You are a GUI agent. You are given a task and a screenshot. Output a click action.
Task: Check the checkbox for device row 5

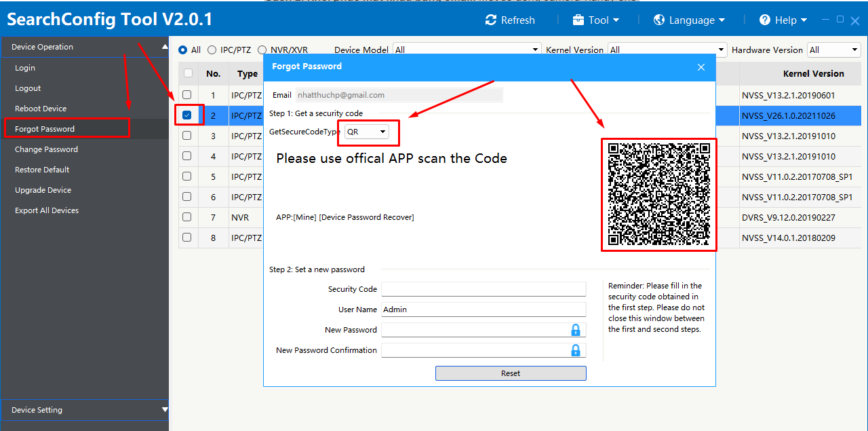click(x=186, y=176)
